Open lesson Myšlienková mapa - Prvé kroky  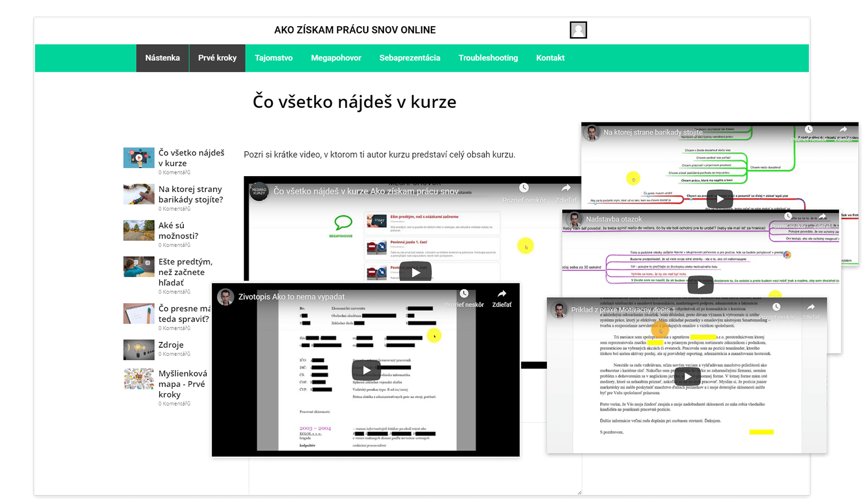[x=183, y=384]
